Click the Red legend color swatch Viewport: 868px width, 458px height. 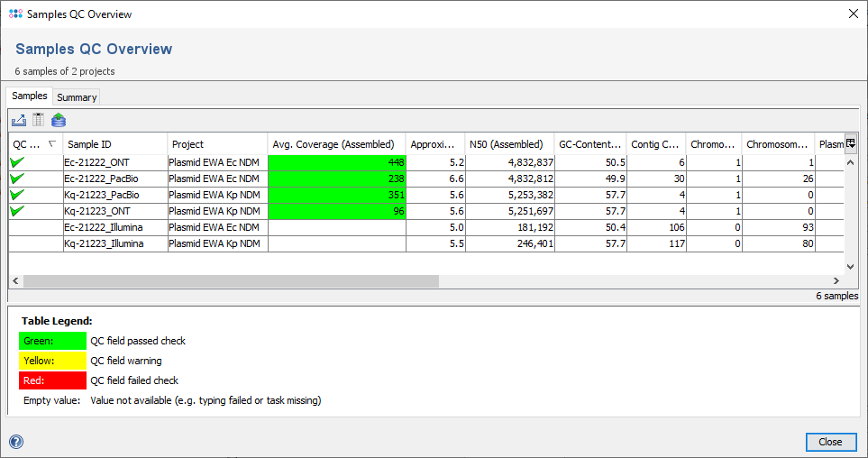pos(53,380)
